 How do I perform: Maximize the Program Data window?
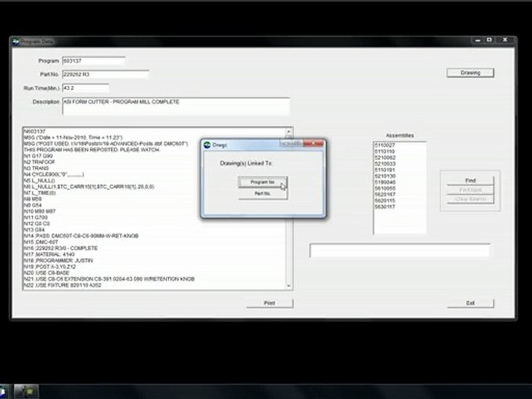[489, 40]
